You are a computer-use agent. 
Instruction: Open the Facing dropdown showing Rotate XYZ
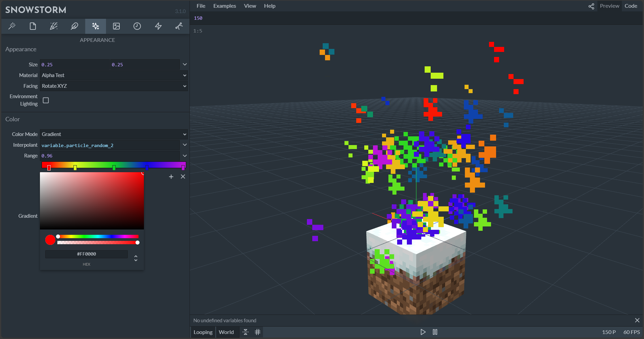pos(114,86)
